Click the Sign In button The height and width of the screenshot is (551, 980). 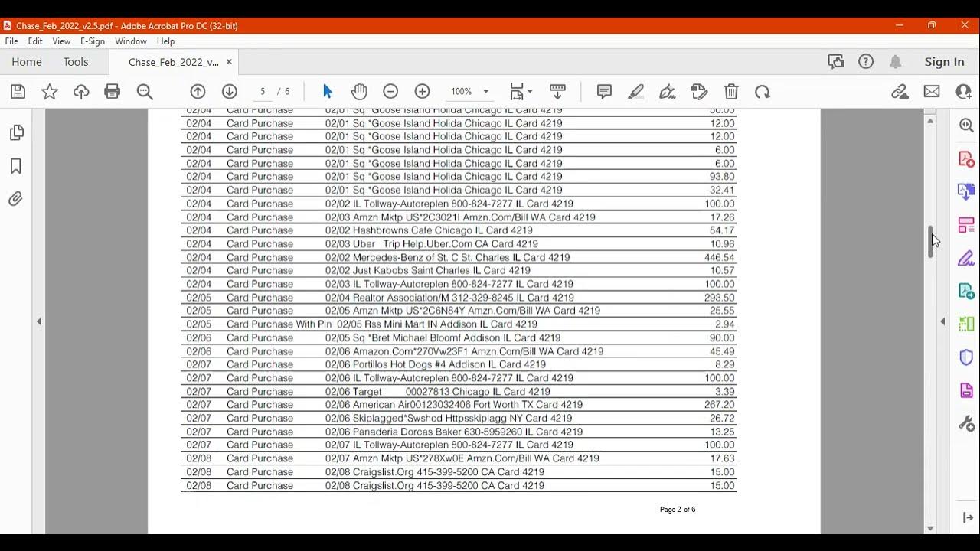coord(944,62)
